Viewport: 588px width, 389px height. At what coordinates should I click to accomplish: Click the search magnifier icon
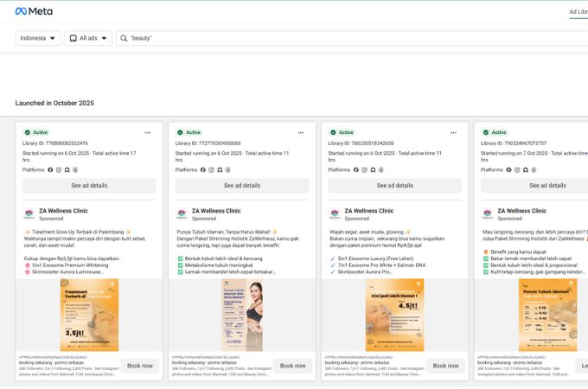[x=125, y=38]
